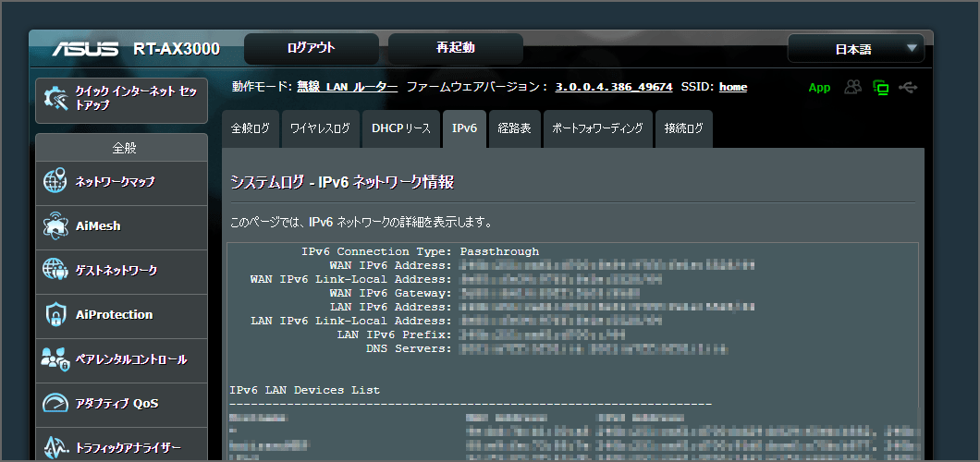
Task: Click the DNS Servers label
Action: tap(409, 348)
